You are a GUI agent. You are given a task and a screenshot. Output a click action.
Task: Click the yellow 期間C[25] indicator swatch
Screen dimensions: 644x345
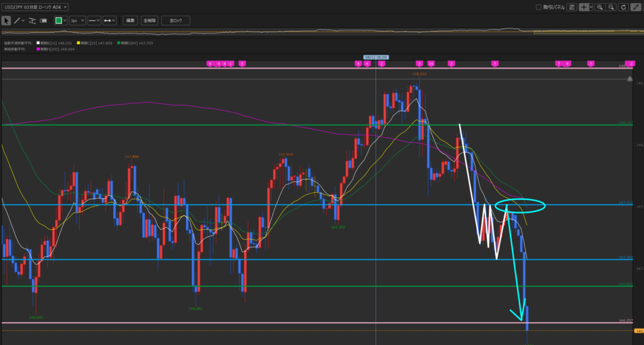pos(79,43)
